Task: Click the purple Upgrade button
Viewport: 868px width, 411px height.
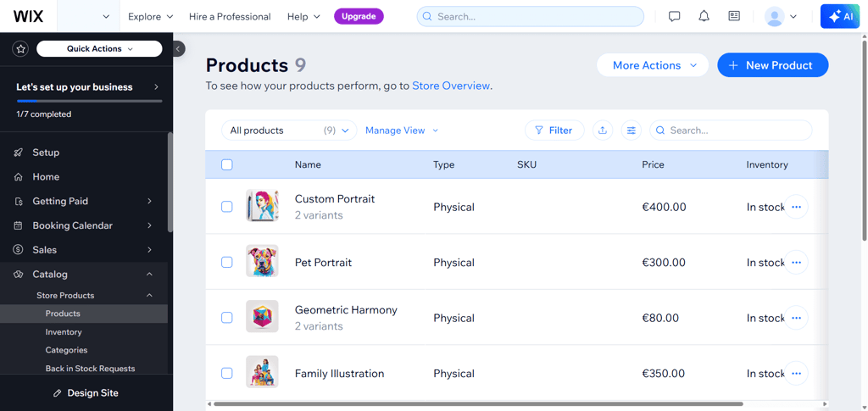Action: (x=359, y=16)
